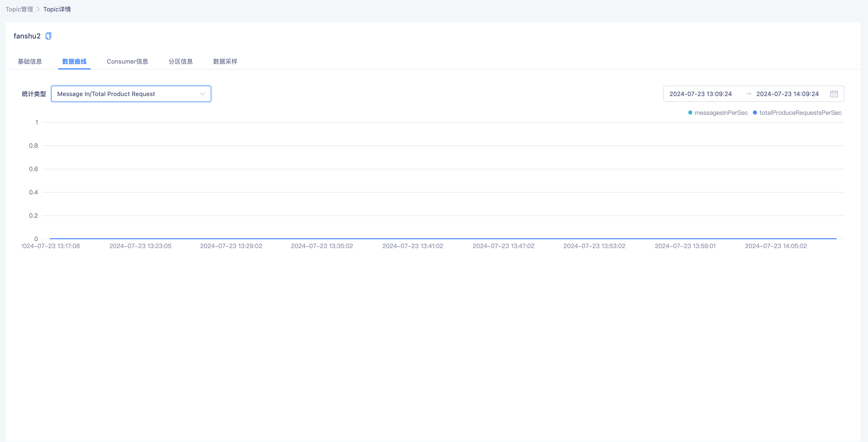Go to the 分区信息 tab
This screenshot has height=442, width=868.
181,61
